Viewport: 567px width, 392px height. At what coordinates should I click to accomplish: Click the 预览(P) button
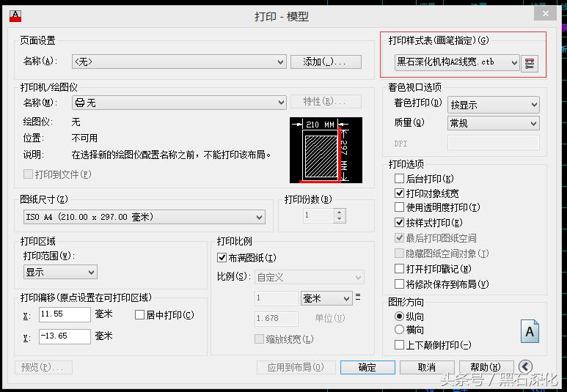(43, 367)
